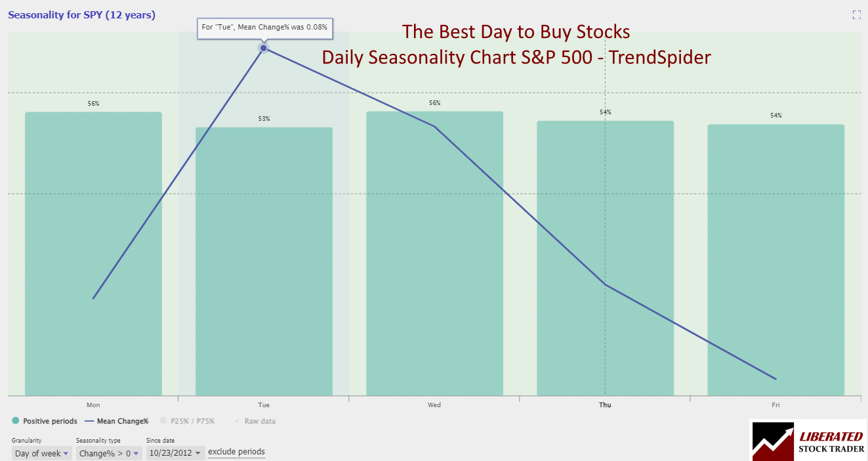This screenshot has height=461, width=868.
Task: Click the exclude periods link
Action: click(236, 452)
